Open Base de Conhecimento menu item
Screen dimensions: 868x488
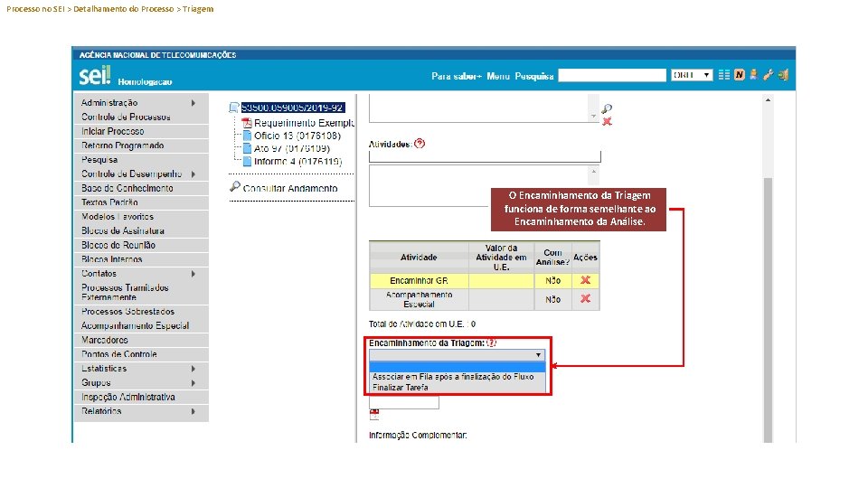141,188
